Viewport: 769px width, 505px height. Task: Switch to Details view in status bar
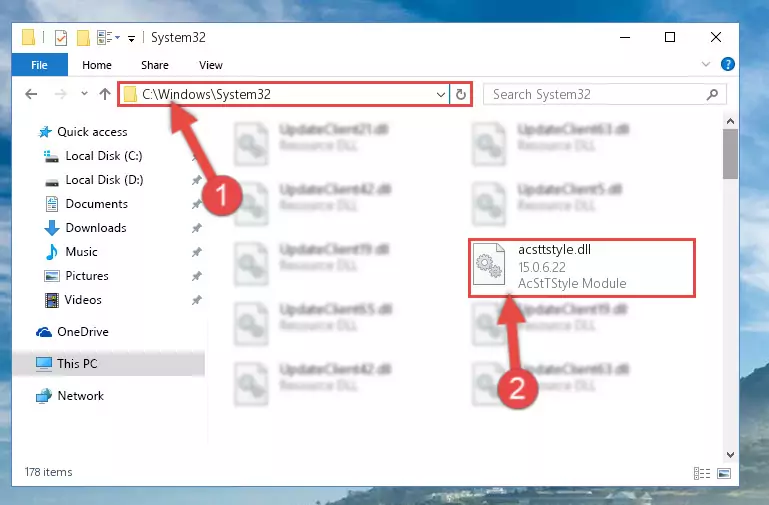tap(702, 473)
